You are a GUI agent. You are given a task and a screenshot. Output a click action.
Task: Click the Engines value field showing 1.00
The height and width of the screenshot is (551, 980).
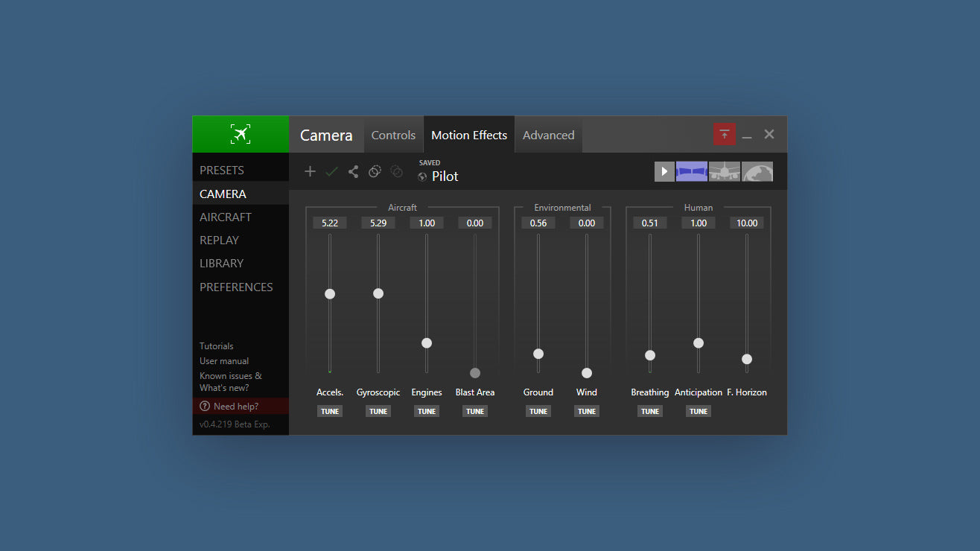point(427,223)
